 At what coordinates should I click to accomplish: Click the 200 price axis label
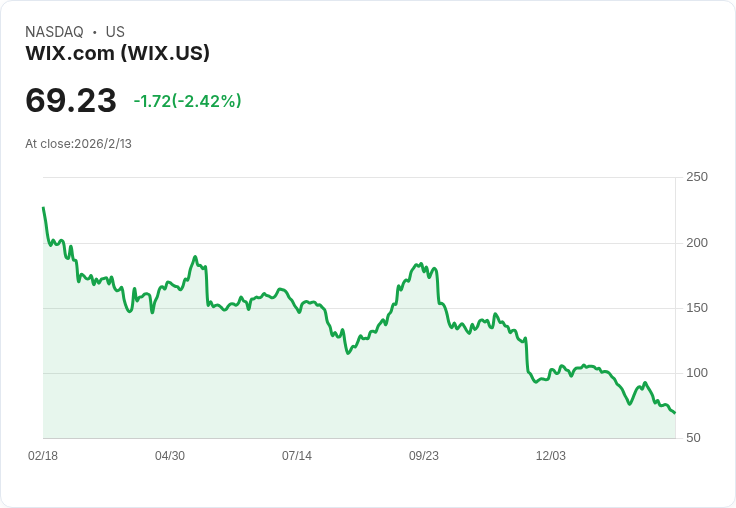click(x=697, y=243)
